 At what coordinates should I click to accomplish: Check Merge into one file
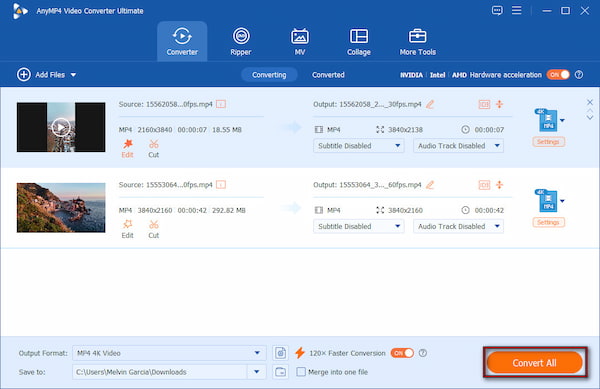coord(301,372)
